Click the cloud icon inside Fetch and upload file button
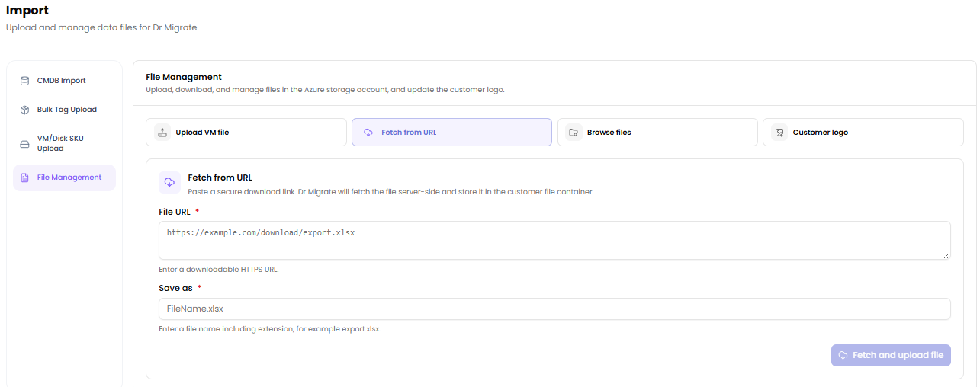 (843, 356)
